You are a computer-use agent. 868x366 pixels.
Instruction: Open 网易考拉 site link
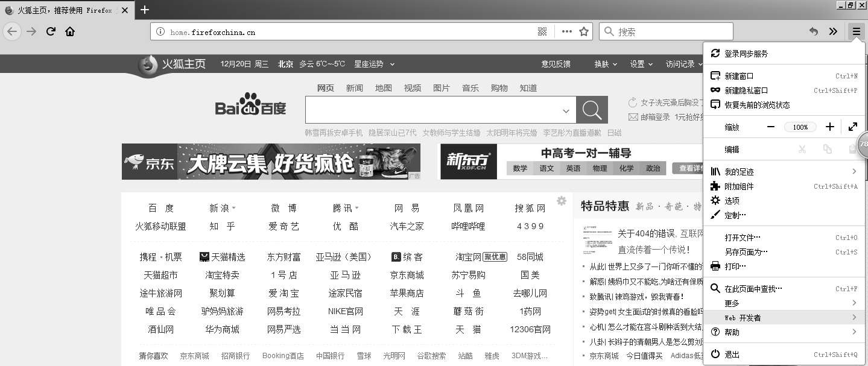point(284,311)
